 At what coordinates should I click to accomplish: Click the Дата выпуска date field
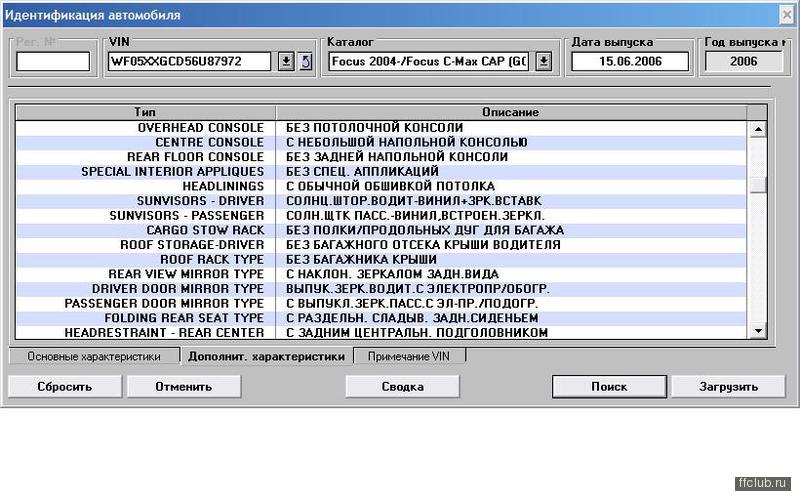point(630,62)
